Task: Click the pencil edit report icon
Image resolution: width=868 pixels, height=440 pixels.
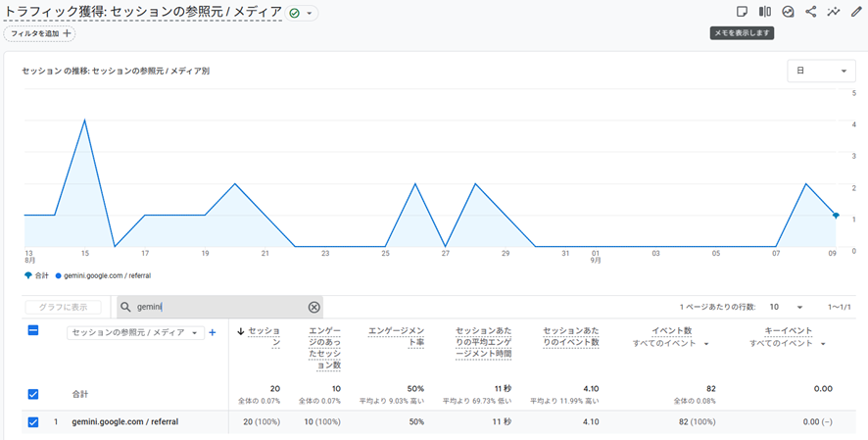Action: [856, 13]
